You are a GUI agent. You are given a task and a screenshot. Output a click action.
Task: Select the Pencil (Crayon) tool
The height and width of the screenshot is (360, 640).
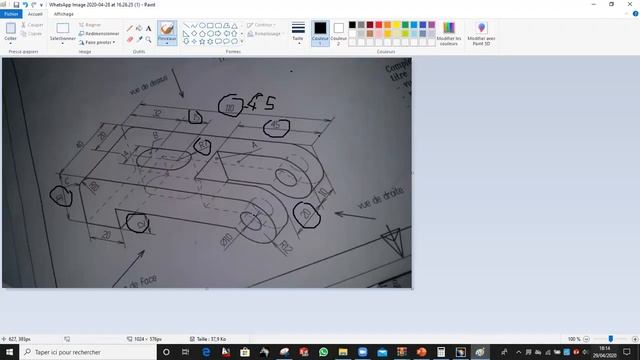(x=130, y=28)
